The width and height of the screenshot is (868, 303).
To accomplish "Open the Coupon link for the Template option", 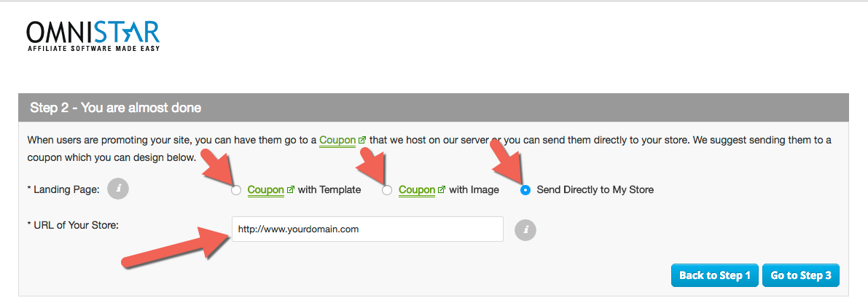I will tap(265, 190).
